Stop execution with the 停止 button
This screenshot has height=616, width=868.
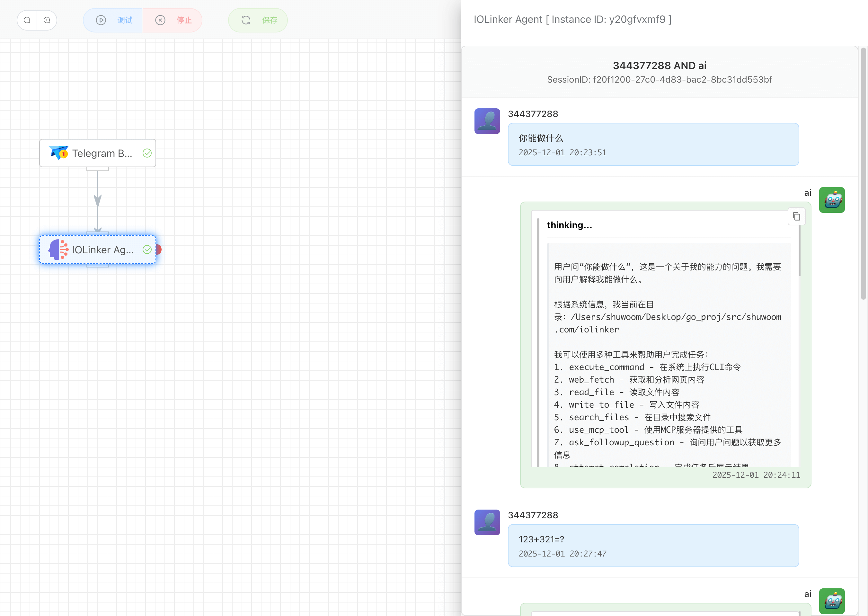click(x=173, y=20)
